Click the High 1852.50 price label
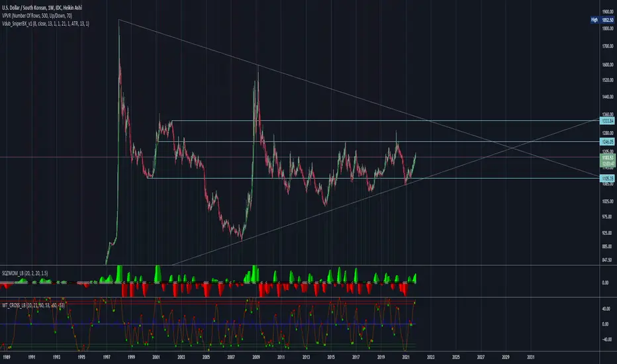This screenshot has width=617, height=364. 602,20
